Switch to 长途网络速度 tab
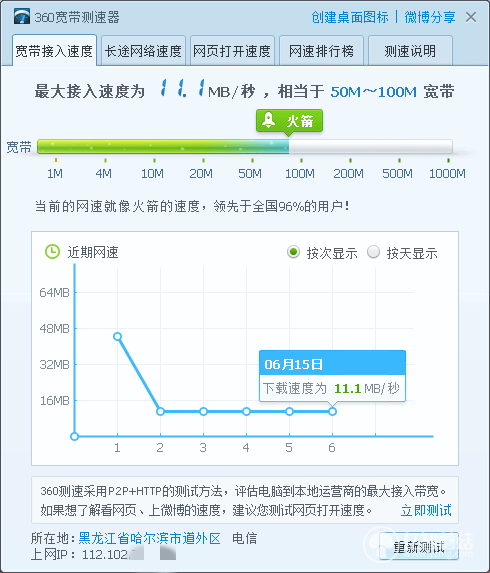 click(143, 51)
